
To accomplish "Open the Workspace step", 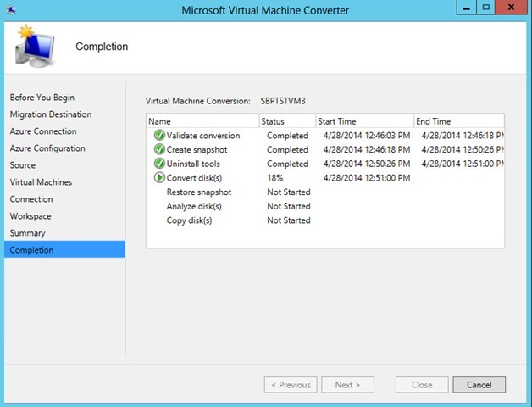I will [x=30, y=216].
